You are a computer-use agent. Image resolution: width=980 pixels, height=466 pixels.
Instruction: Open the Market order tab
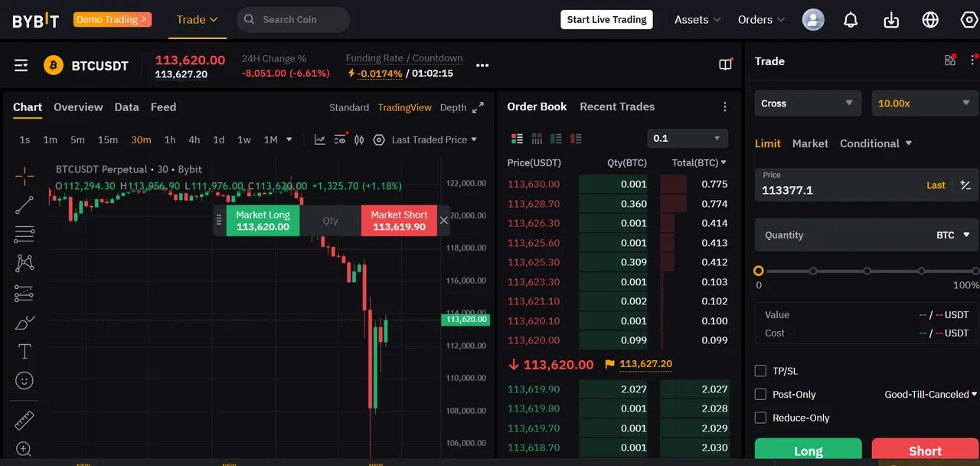coord(810,143)
